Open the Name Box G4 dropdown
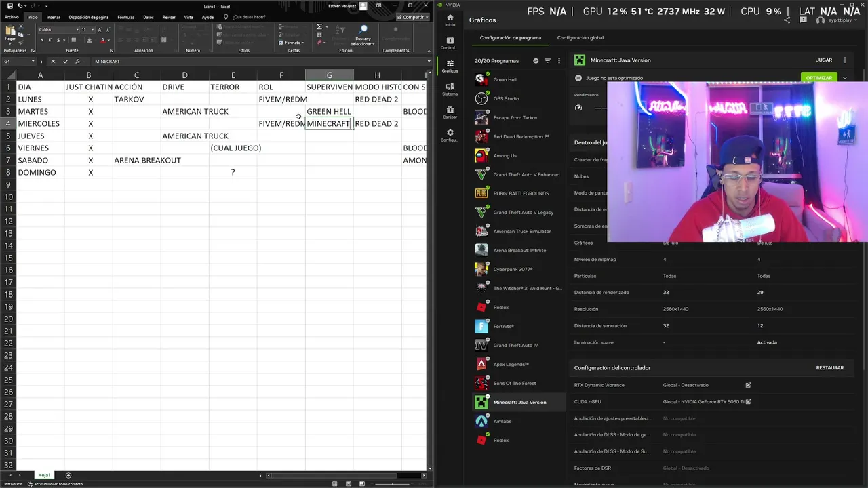868x488 pixels. [x=33, y=62]
